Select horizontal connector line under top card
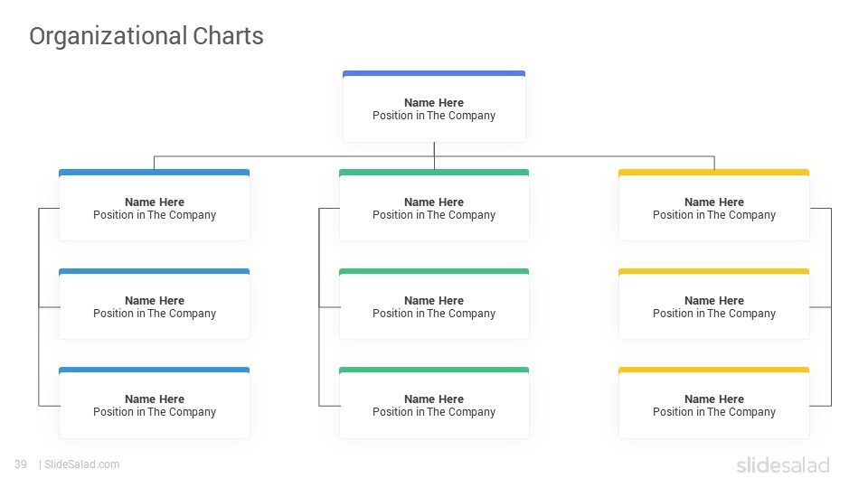 pyautogui.click(x=434, y=156)
